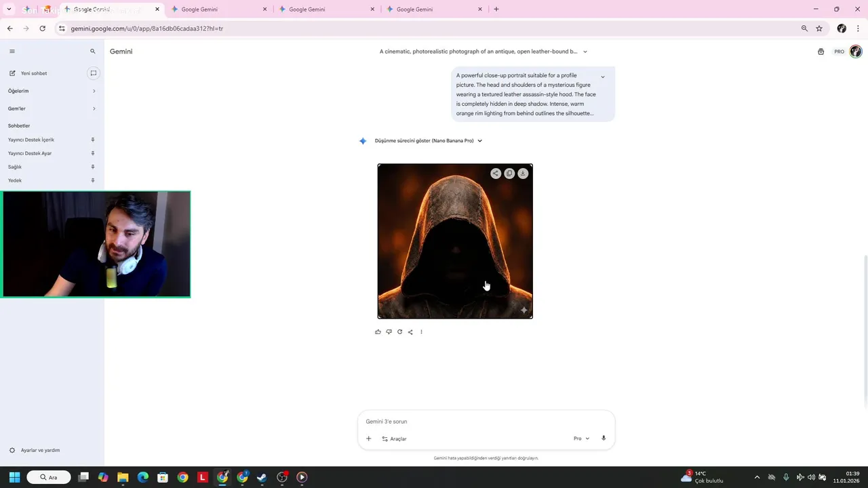868x488 pixels.
Task: Switch to the third Google Gemini tab
Action: point(325,9)
